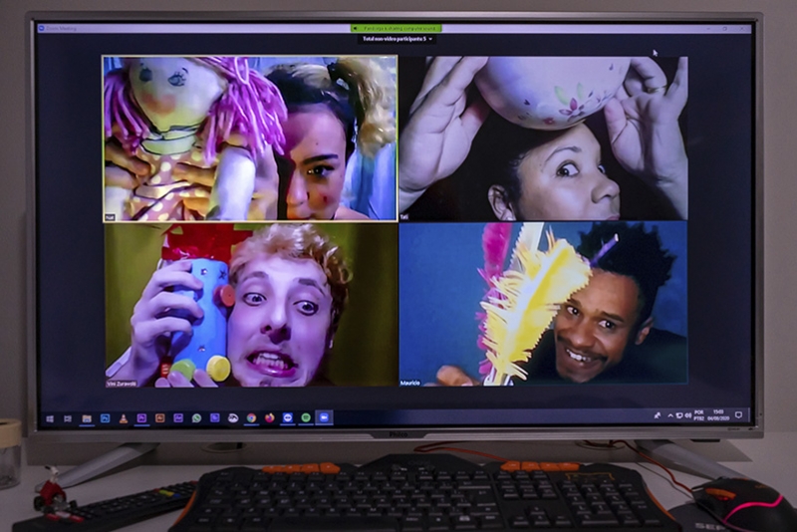797x532 pixels.
Task: Click the pinned tray icon before the chevron
Action: tap(658, 415)
